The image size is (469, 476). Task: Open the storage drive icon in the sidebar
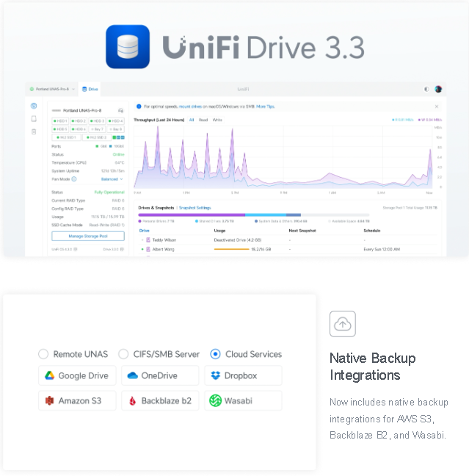point(34,119)
